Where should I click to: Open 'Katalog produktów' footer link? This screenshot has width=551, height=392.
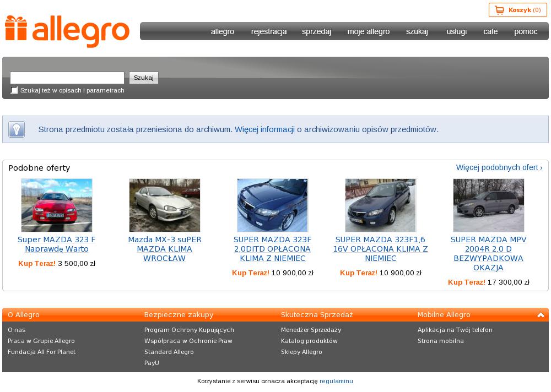[309, 341]
